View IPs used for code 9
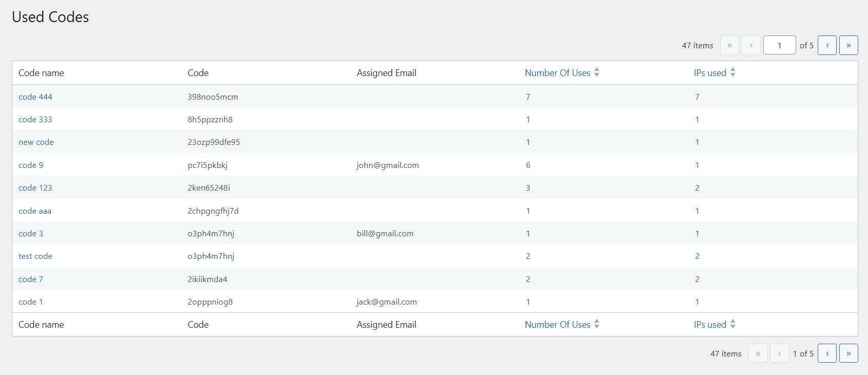 (697, 165)
